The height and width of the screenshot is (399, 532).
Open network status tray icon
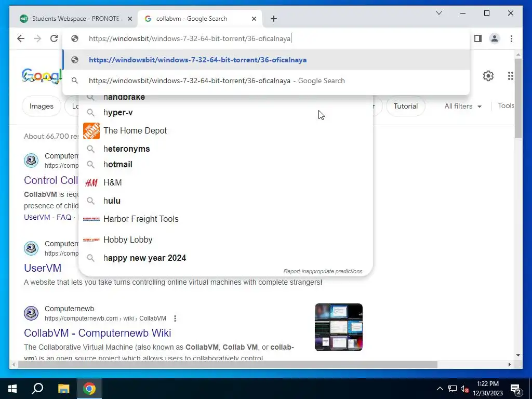tap(453, 389)
